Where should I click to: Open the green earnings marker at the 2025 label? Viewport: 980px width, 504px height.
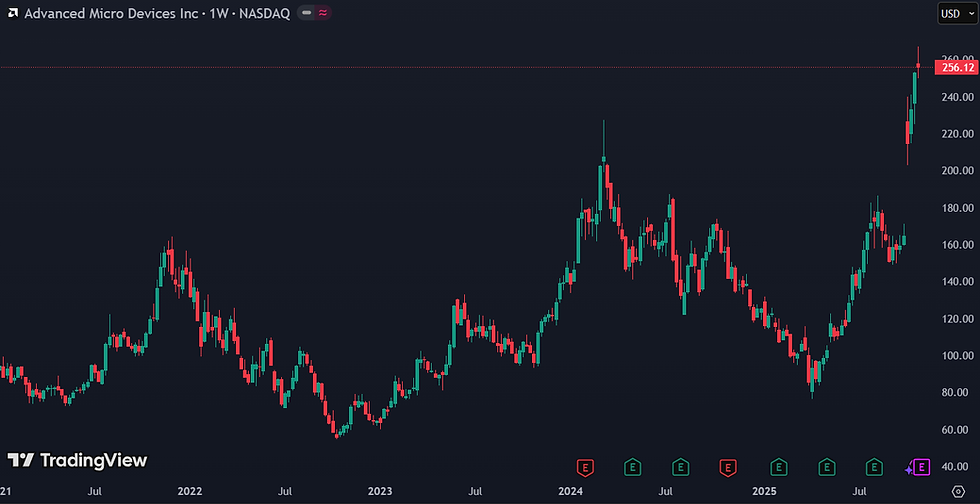[778, 466]
